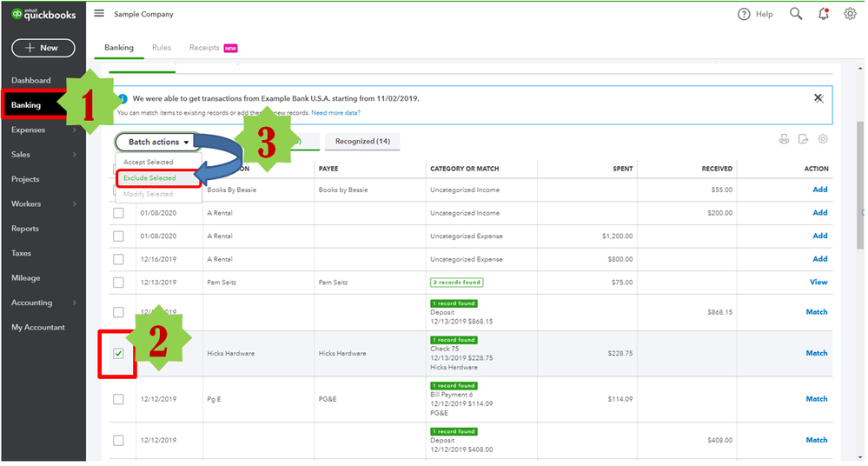Click Match for the PG&E row
The width and height of the screenshot is (868, 466).
(817, 399)
